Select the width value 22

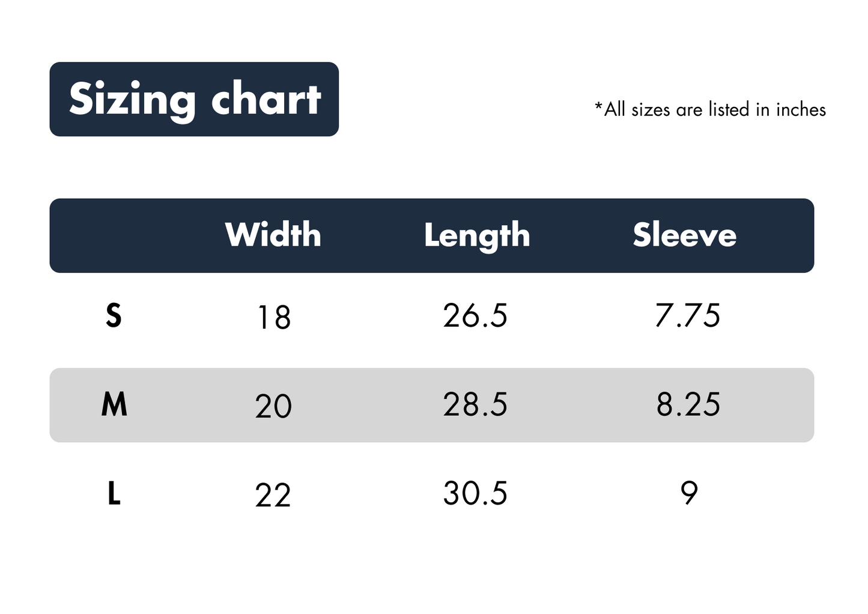[x=273, y=496]
